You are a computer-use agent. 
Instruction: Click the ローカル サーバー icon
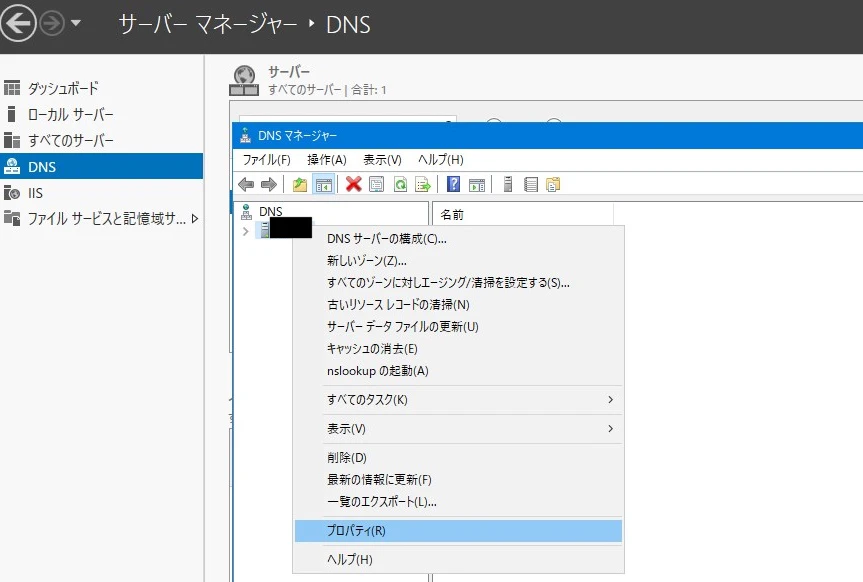(11, 114)
